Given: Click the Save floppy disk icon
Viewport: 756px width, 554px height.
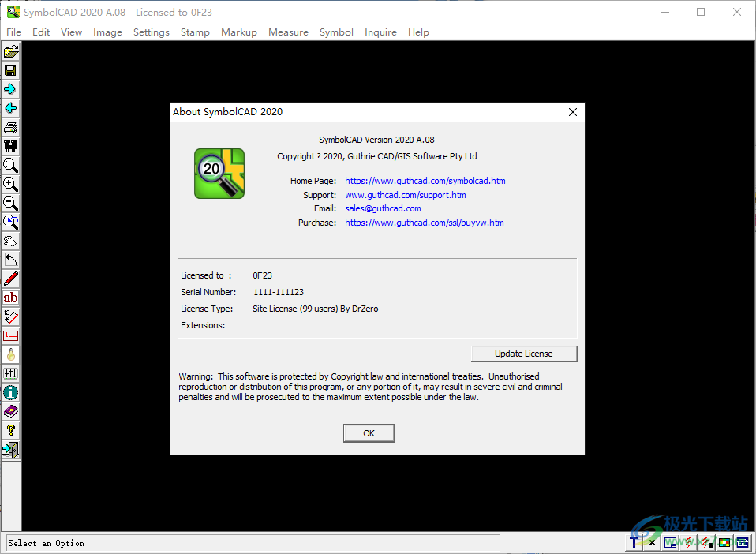Looking at the screenshot, I should [10, 70].
